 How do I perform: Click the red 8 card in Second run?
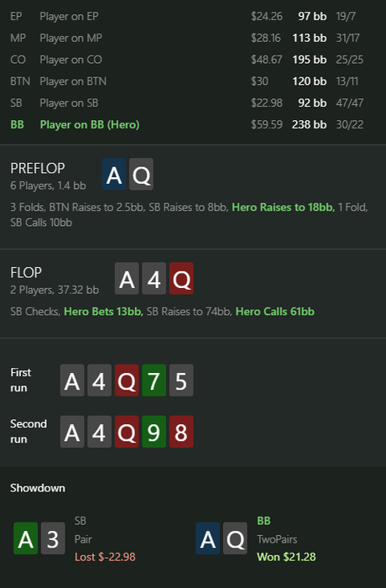click(x=181, y=432)
